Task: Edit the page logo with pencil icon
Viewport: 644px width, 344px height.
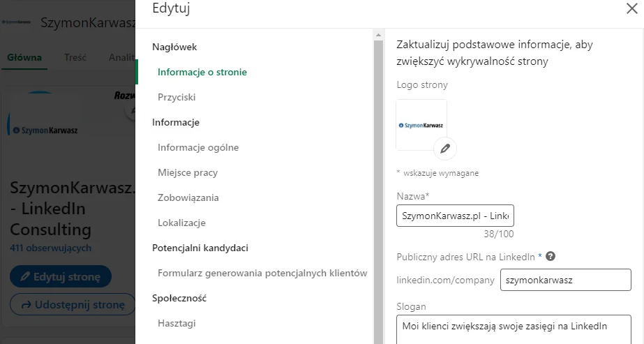Action: [x=445, y=149]
